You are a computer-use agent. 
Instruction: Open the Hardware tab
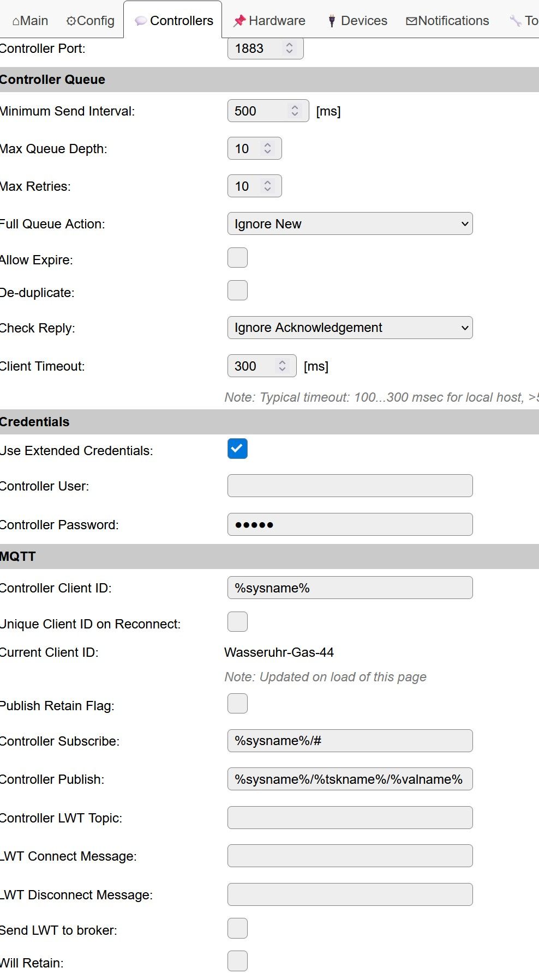tap(269, 21)
